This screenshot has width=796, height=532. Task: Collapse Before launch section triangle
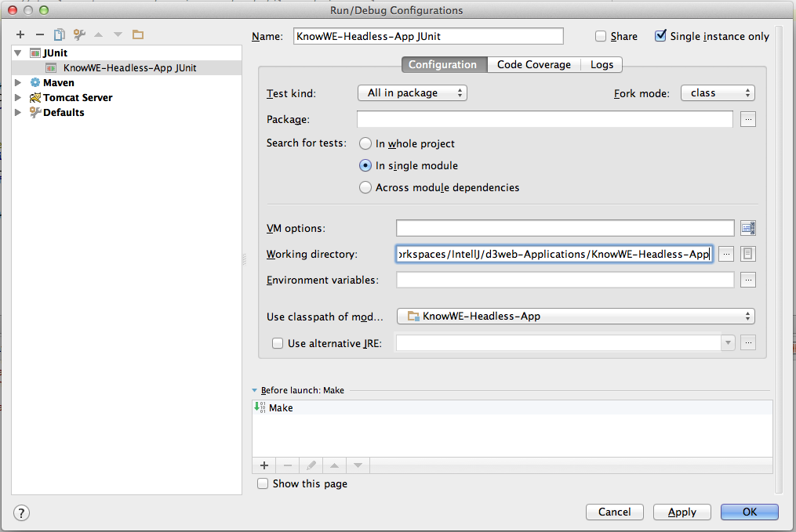coord(254,390)
